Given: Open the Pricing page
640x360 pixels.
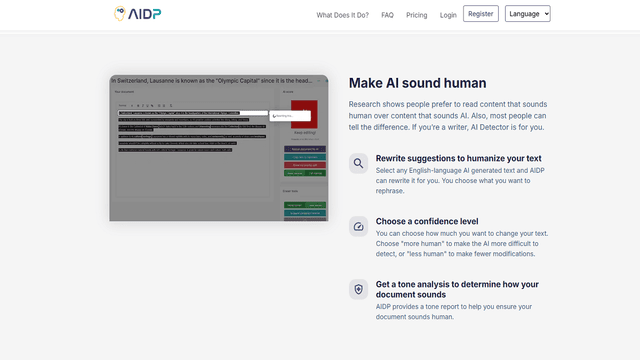Looking at the screenshot, I should [x=416, y=15].
